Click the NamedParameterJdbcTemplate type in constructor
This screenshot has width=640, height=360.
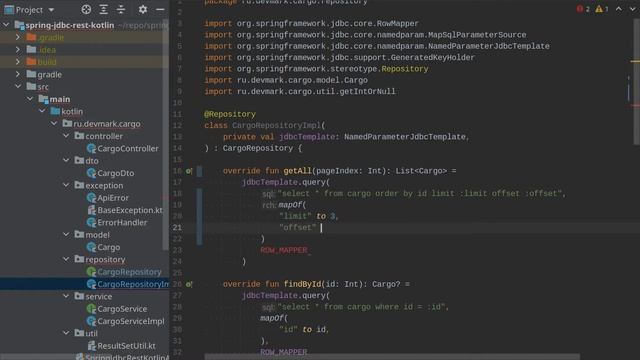point(404,137)
